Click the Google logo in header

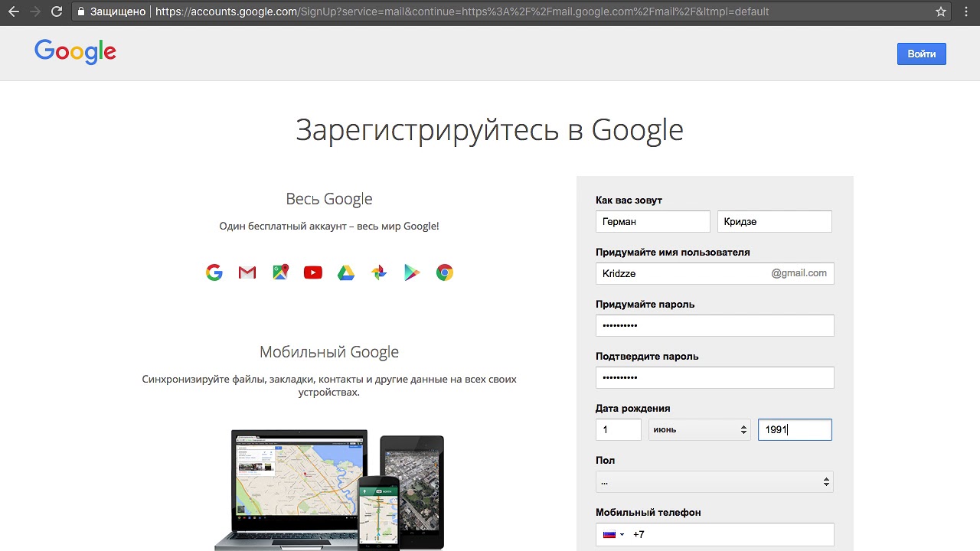(75, 51)
